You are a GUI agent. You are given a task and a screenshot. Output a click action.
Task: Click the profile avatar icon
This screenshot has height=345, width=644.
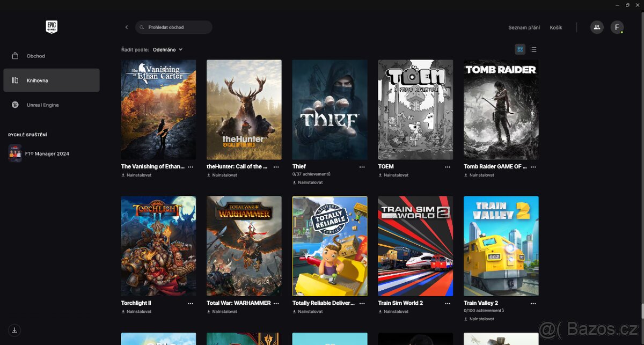(x=617, y=27)
